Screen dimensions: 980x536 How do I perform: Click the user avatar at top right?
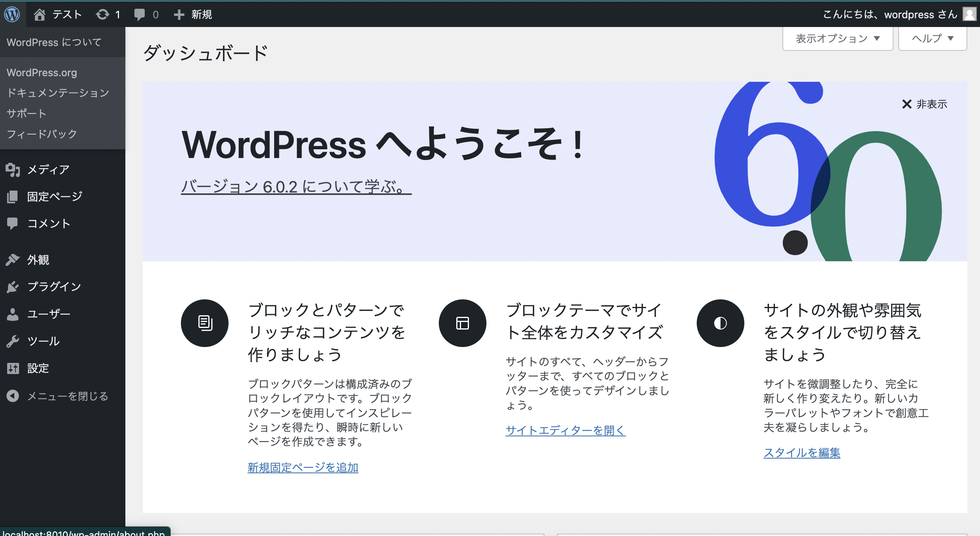pos(969,14)
